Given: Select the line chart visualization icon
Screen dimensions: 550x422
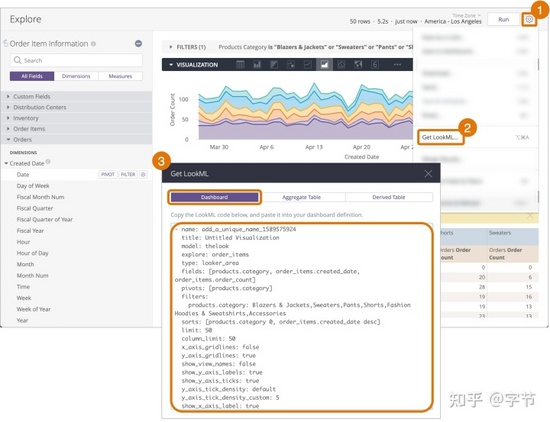Looking at the screenshot, I should pyautogui.click(x=308, y=65).
